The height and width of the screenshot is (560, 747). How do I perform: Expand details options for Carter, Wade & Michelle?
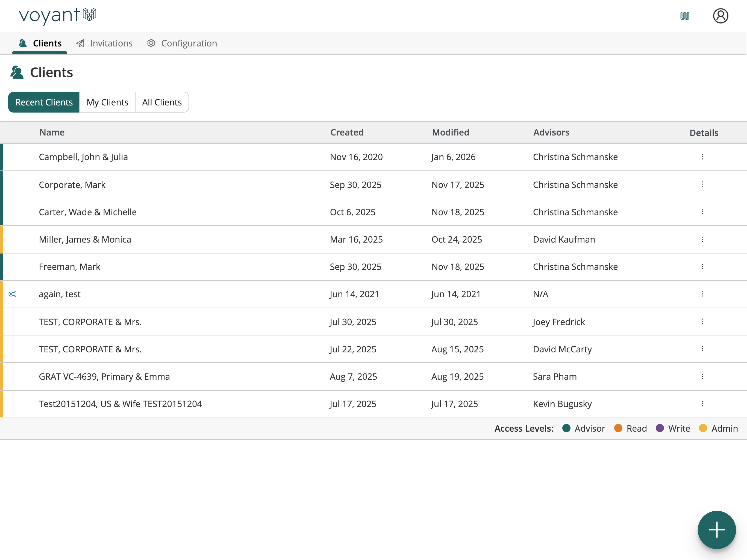pos(702,212)
